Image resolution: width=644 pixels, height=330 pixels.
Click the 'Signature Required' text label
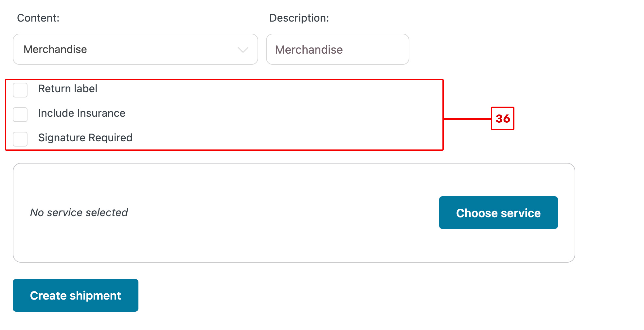85,138
